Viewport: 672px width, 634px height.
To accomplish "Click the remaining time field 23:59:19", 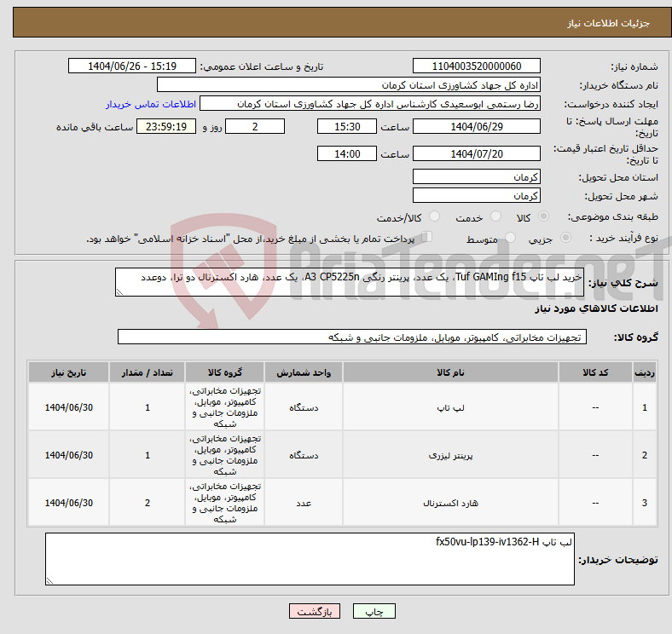I will click(166, 127).
